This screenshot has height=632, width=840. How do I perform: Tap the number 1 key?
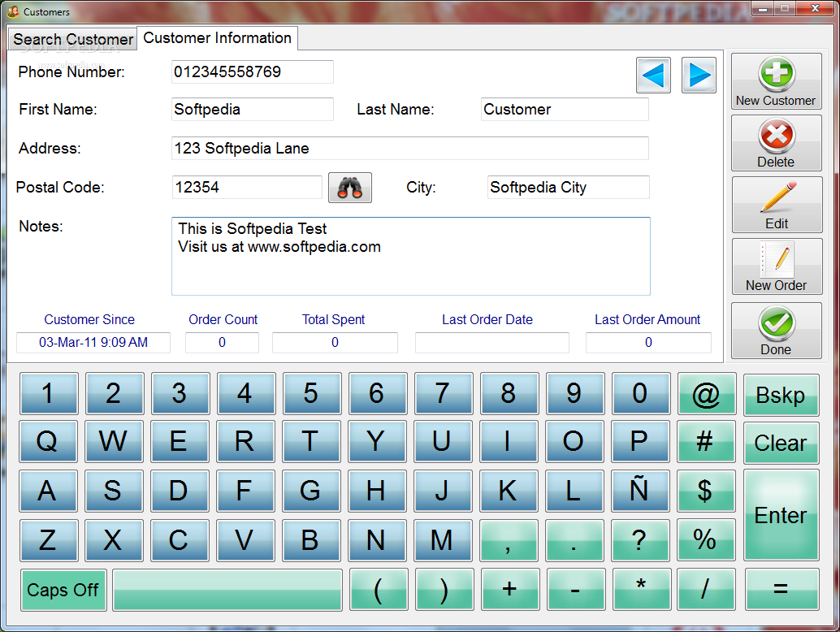(x=49, y=394)
